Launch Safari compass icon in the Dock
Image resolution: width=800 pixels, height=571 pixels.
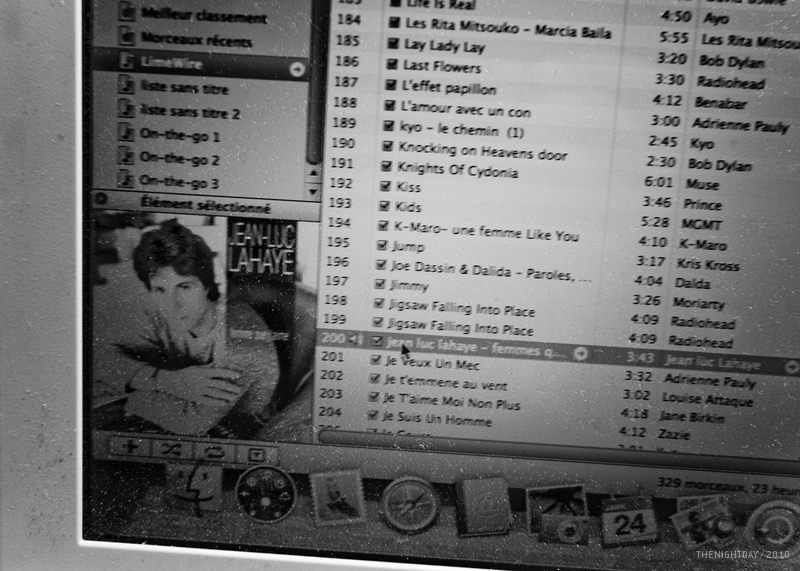coord(409,505)
